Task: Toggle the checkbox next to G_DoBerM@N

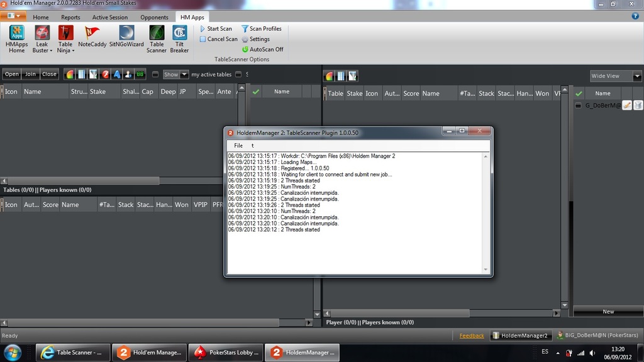Action: pyautogui.click(x=579, y=105)
